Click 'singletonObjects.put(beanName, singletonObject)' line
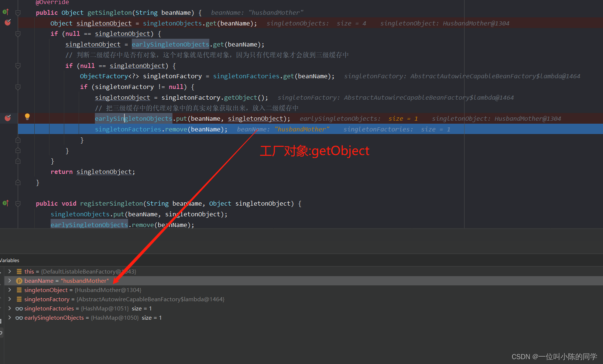The height and width of the screenshot is (364, 603). coord(139,214)
